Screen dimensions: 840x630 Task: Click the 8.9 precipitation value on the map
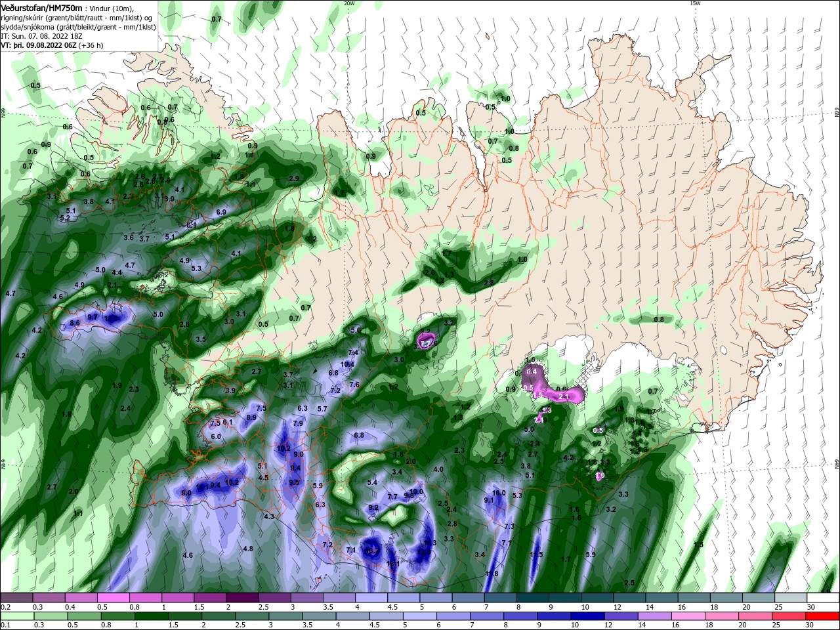pyautogui.click(x=251, y=417)
